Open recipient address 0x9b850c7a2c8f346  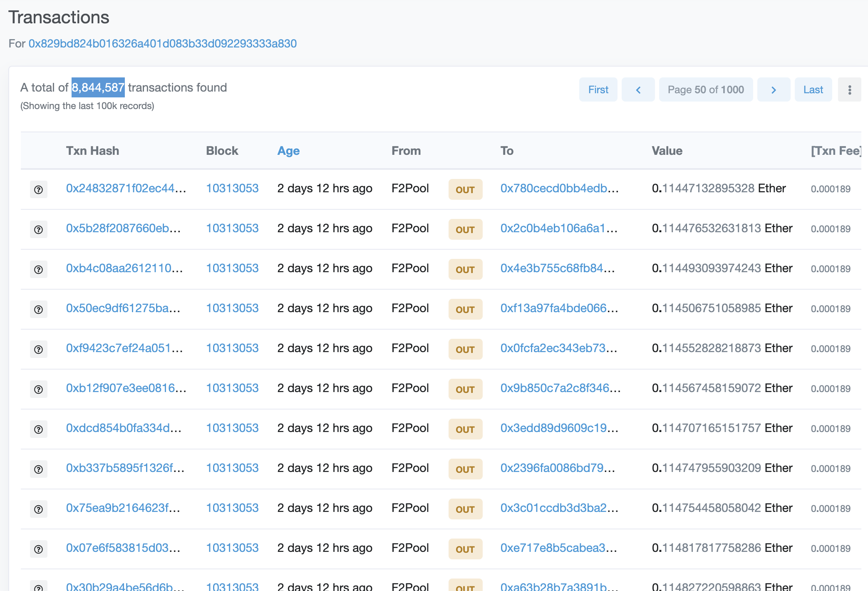[x=560, y=388]
